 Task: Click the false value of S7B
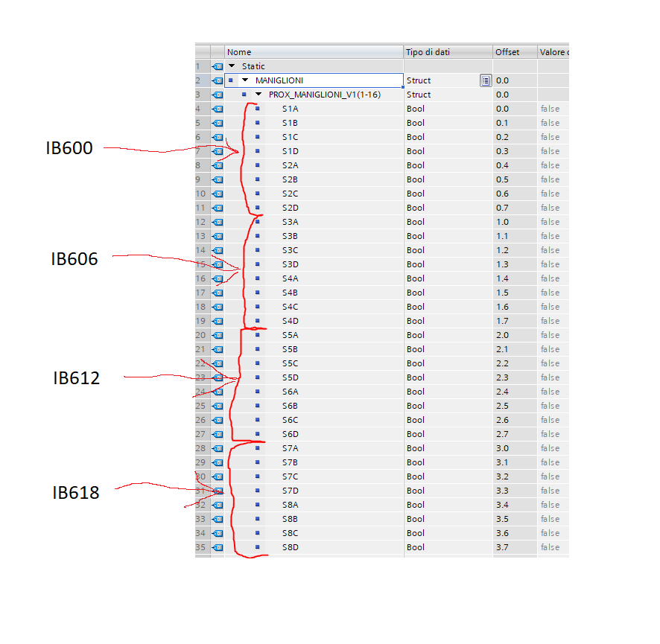[550, 462]
